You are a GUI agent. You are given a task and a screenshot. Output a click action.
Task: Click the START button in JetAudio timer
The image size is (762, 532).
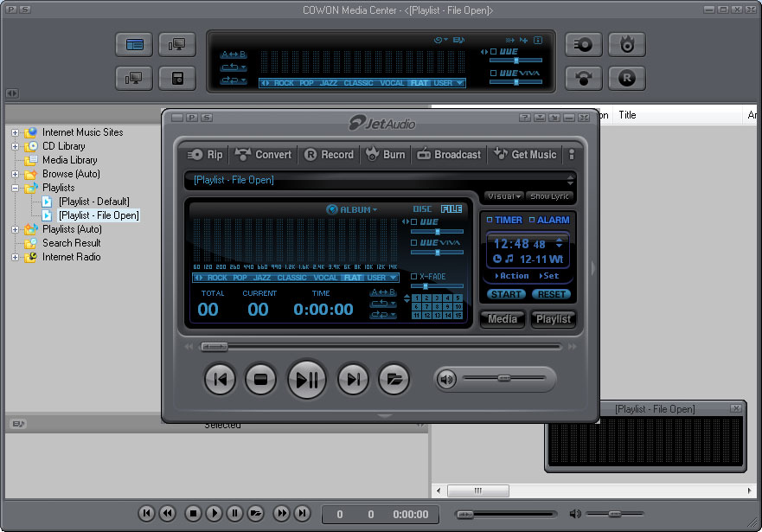(x=506, y=294)
